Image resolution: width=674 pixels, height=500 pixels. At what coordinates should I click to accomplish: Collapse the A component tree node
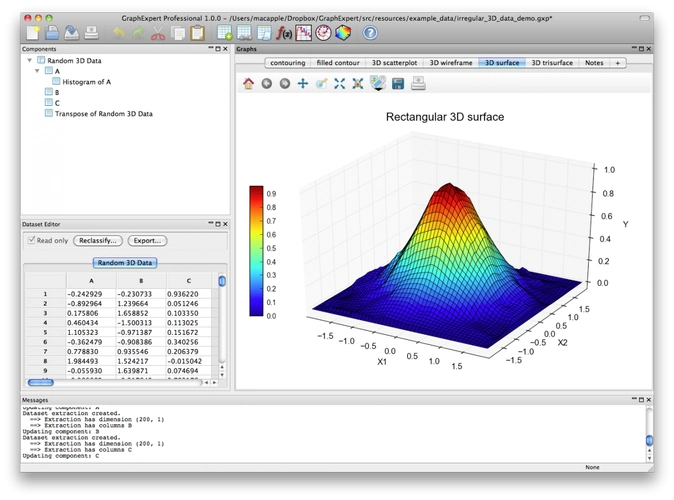pos(38,72)
